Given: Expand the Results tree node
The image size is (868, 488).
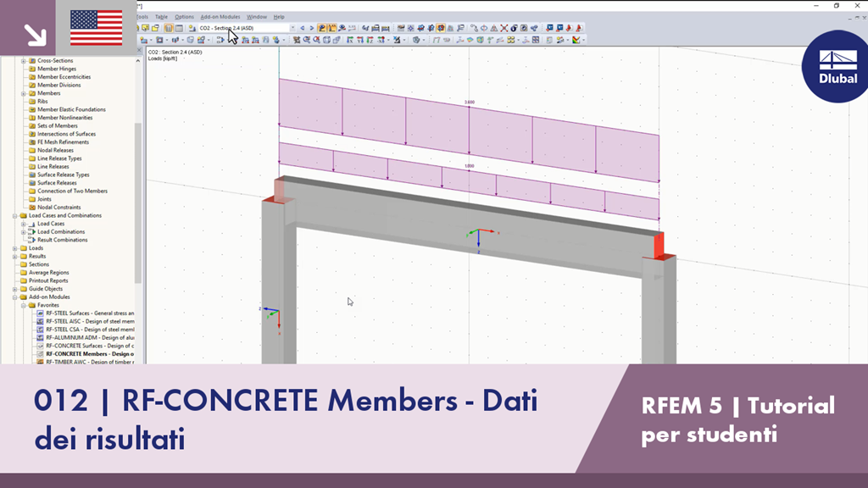Looking at the screenshot, I should pos(15,257).
